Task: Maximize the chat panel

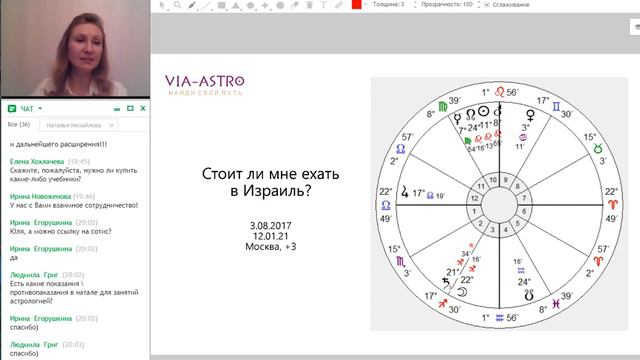Action: (x=130, y=109)
